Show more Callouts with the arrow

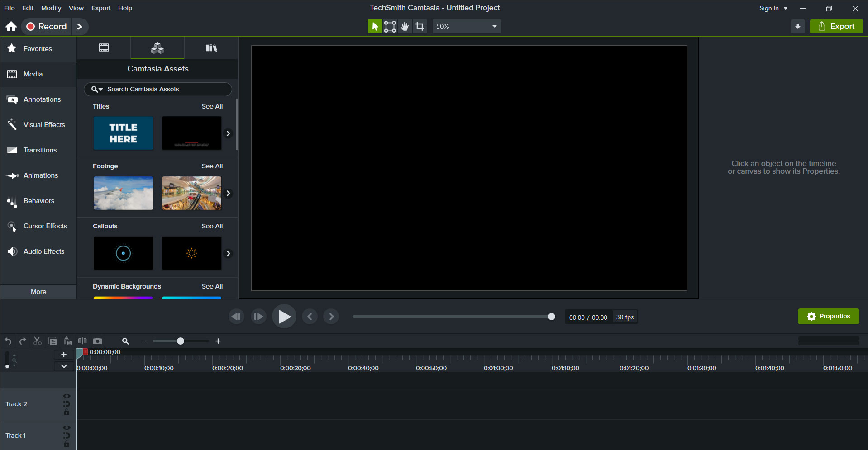[x=228, y=253]
